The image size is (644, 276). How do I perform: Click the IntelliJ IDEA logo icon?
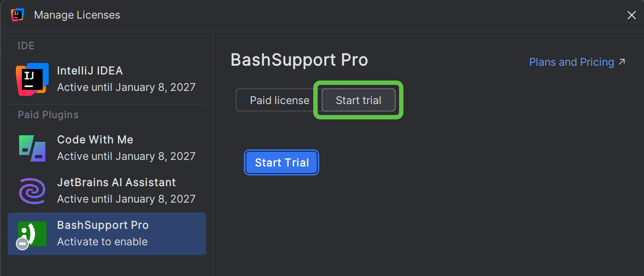click(x=32, y=79)
